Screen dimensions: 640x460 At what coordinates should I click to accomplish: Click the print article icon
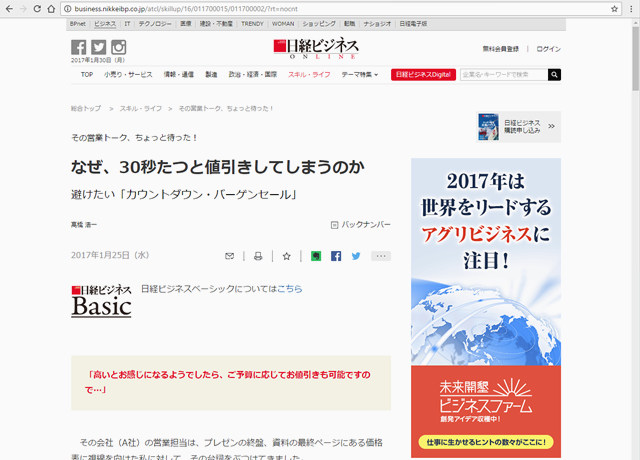pyautogui.click(x=257, y=256)
